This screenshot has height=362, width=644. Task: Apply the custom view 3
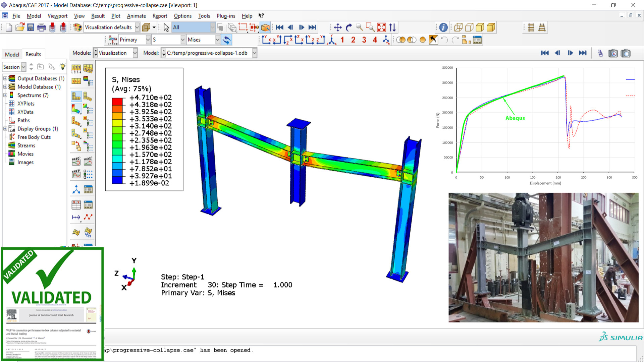pos(364,40)
